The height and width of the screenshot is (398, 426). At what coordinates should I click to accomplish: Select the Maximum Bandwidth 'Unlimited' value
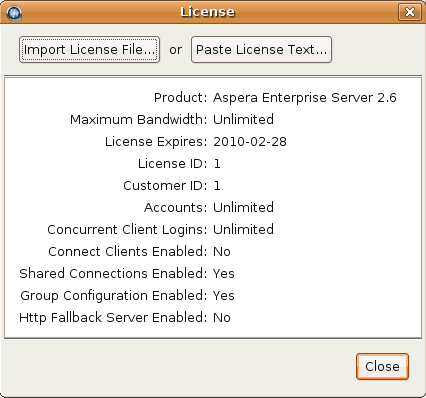point(243,120)
